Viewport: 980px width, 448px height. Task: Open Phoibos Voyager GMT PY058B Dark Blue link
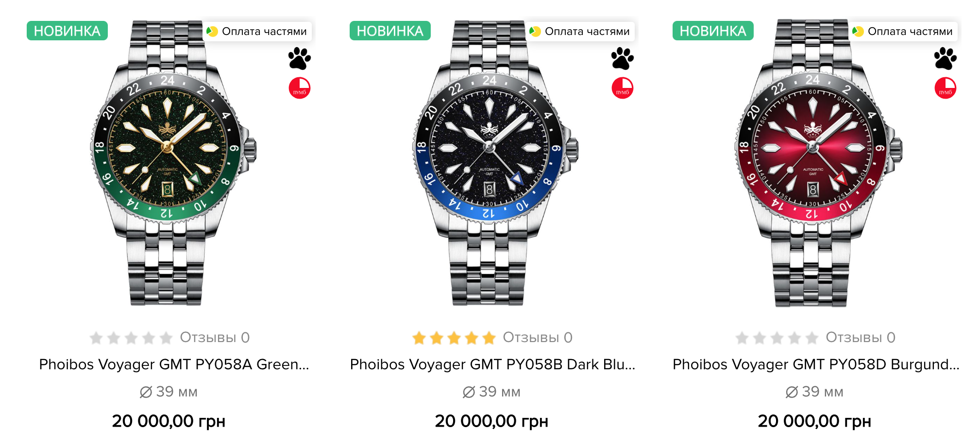tap(492, 364)
